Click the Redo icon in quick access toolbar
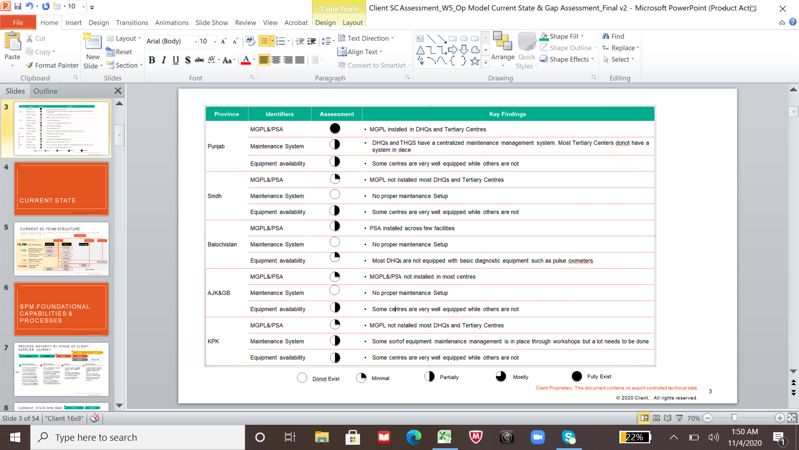This screenshot has width=799, height=450. (x=46, y=6)
